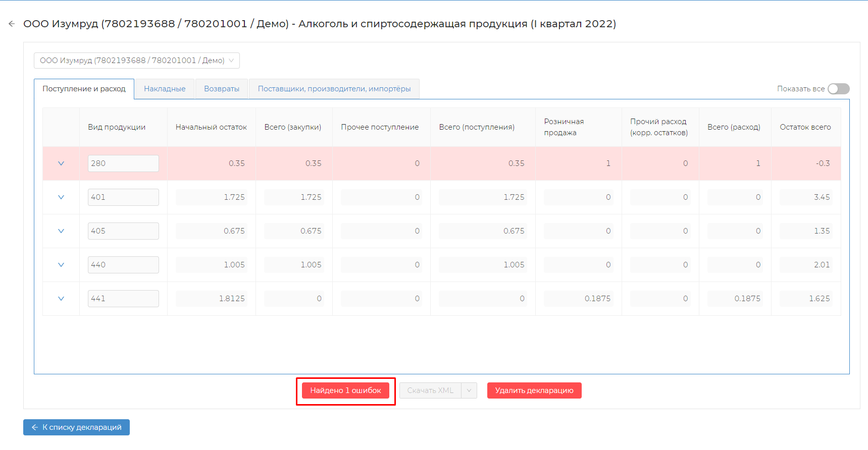
Task: Open the ООО Изумруд organization dropdown
Action: coord(136,61)
